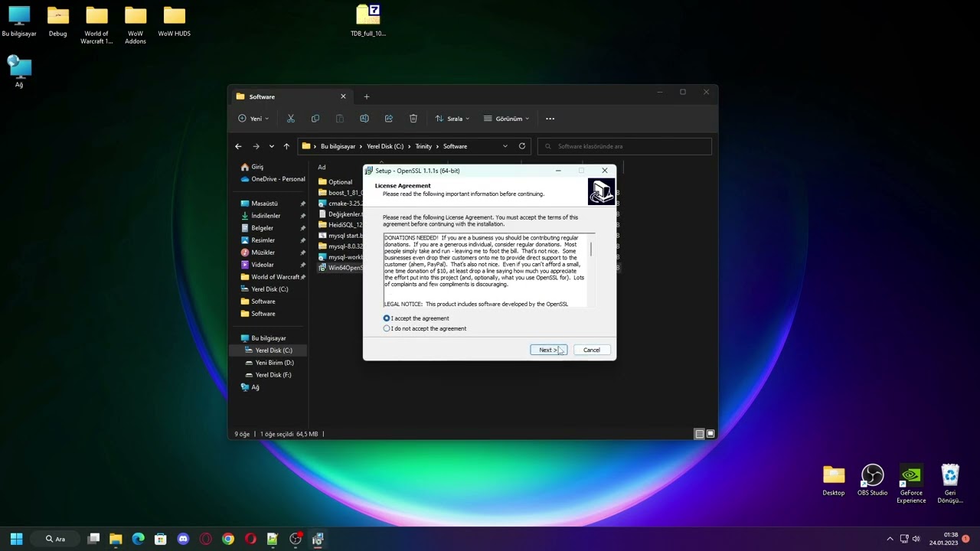Click 'Bu bilgisayar' in the address breadcrumb
This screenshot has width=980, height=551.
338,146
